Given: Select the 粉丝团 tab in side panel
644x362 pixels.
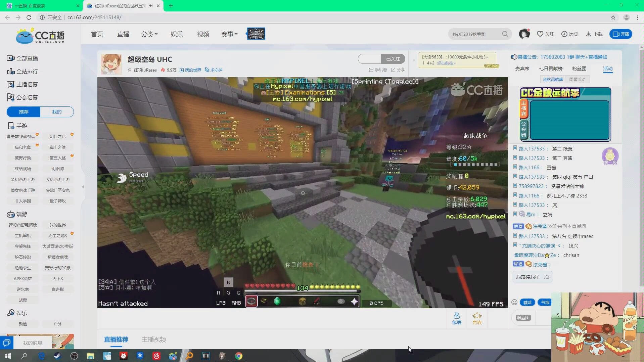Looking at the screenshot, I should (579, 69).
